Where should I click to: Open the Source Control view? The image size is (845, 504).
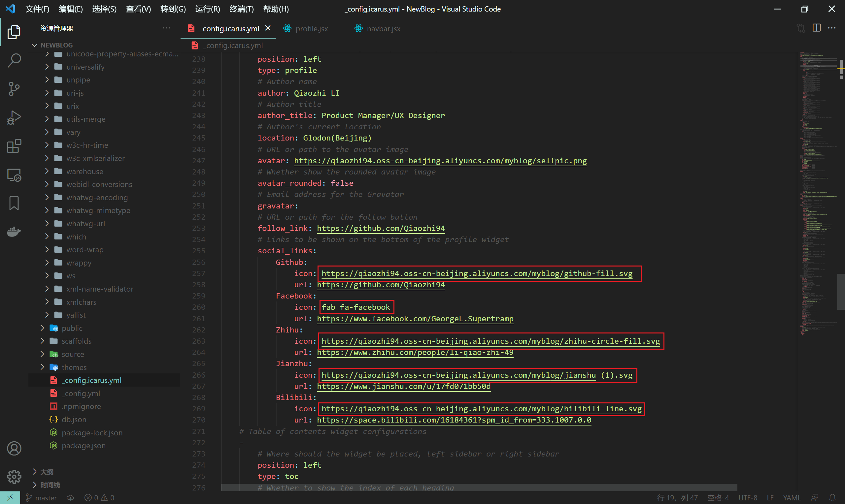(14, 88)
